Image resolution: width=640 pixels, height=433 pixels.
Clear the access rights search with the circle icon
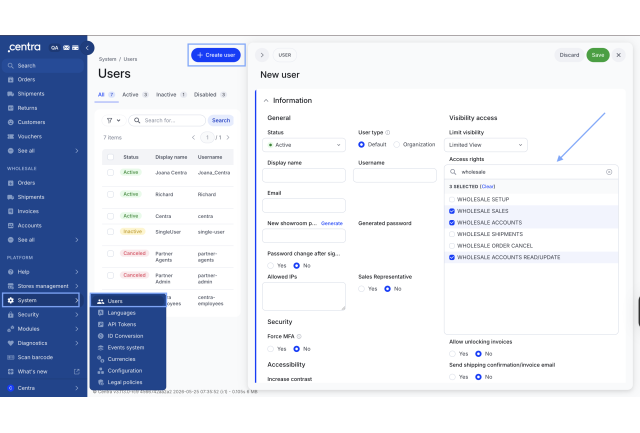(609, 172)
